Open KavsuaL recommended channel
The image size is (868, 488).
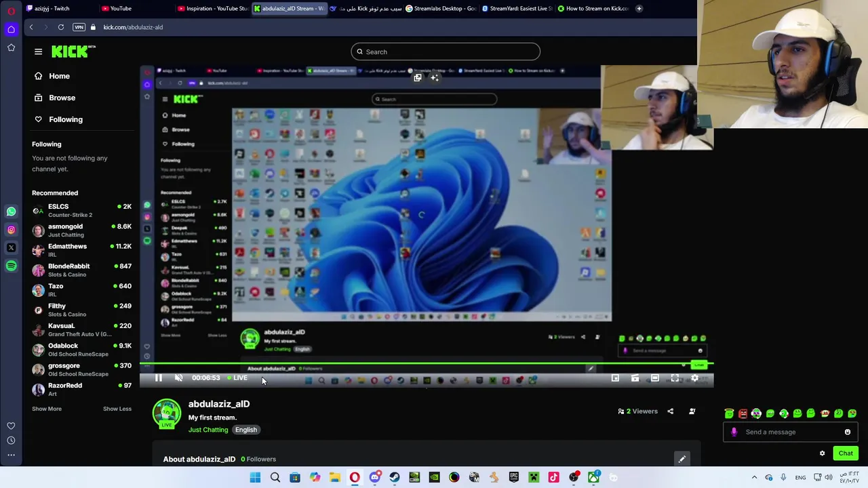pos(81,329)
